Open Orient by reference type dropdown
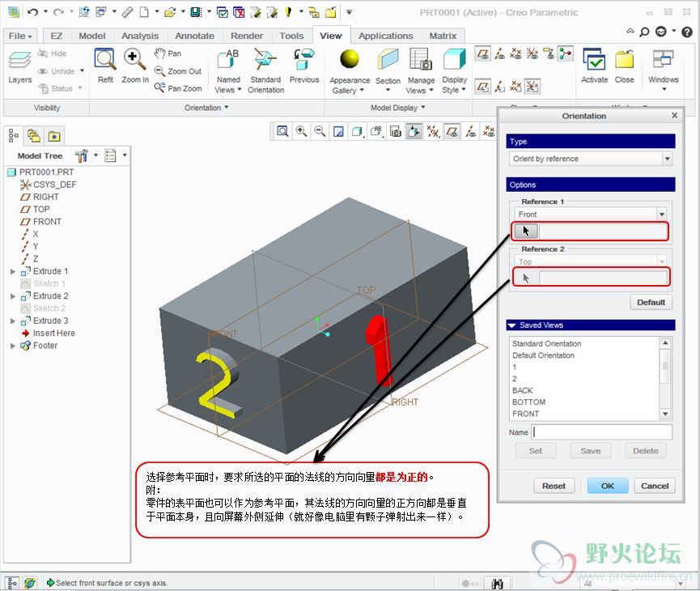 (x=668, y=159)
